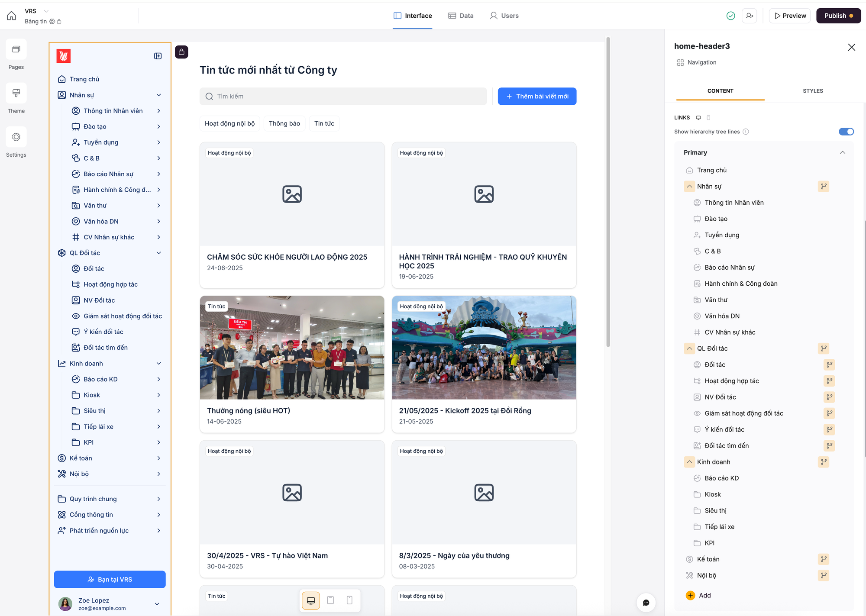The image size is (866, 616).
Task: Click the branch icon next to Hoạt động hợp tác
Action: pos(829,381)
